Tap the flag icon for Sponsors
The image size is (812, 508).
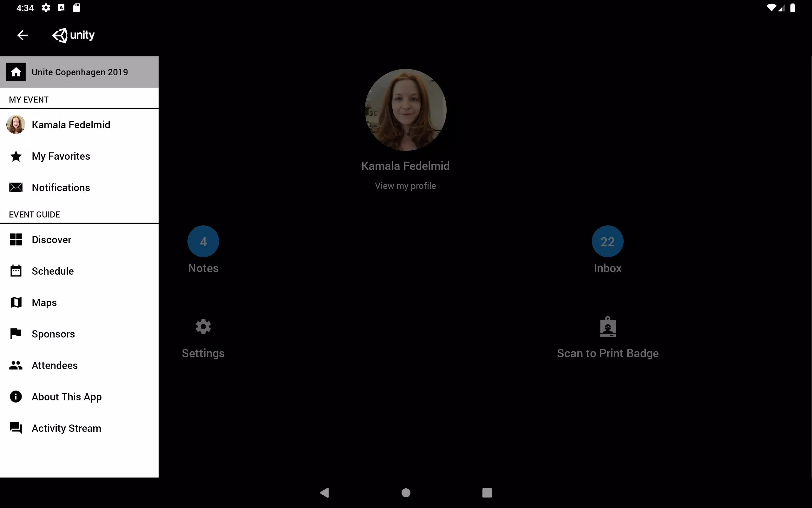[16, 334]
